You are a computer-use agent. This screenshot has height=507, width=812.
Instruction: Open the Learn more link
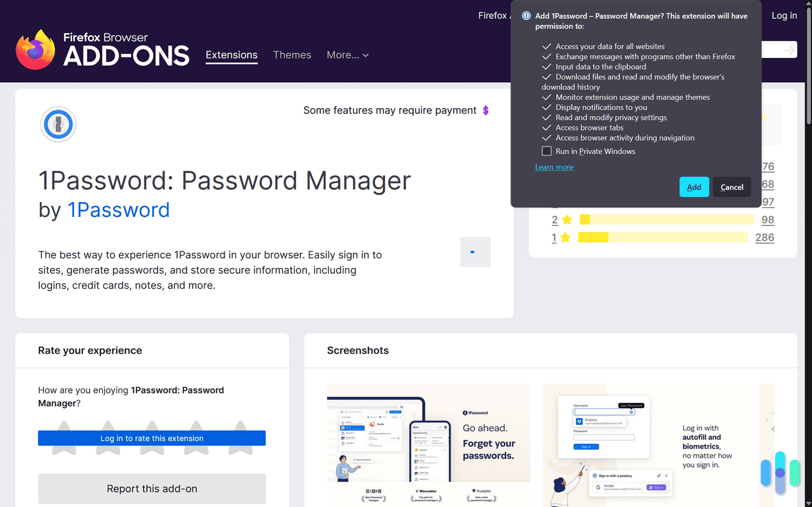coord(554,167)
